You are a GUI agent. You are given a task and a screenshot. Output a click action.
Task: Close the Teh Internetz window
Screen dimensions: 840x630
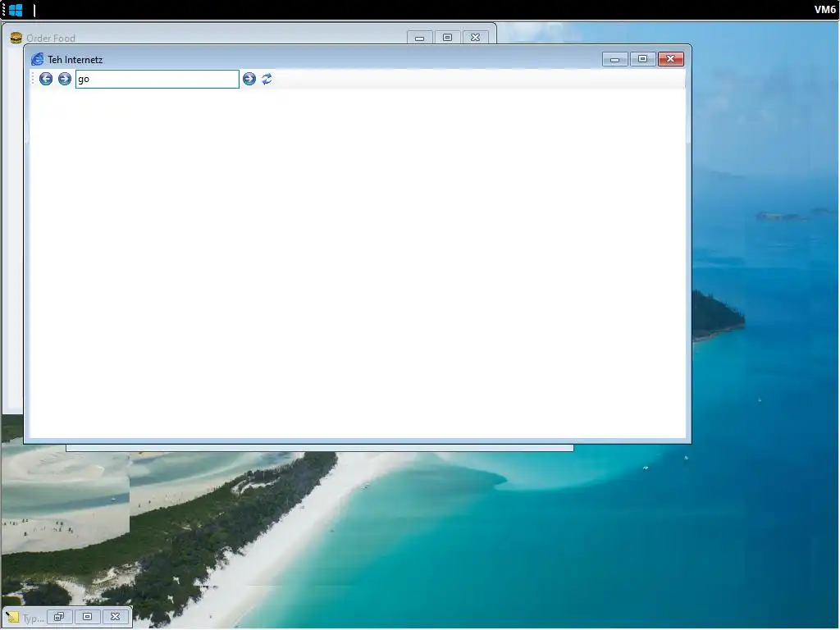point(670,59)
